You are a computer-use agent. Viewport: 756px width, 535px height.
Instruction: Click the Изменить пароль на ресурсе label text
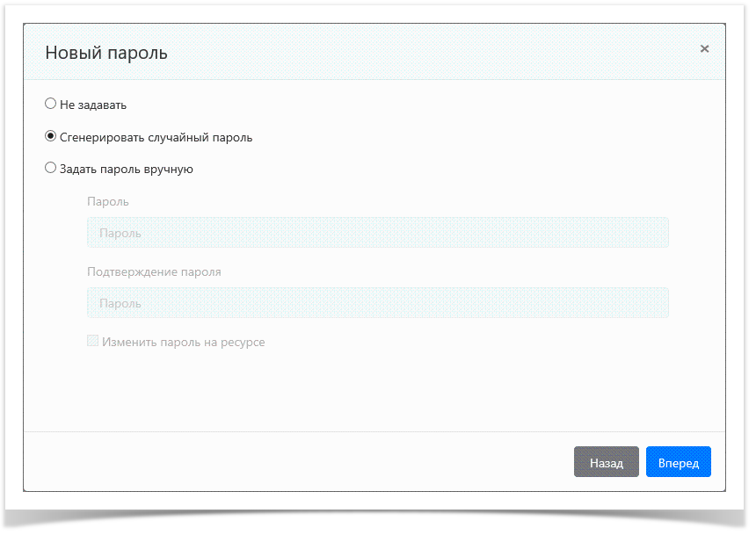click(x=183, y=342)
